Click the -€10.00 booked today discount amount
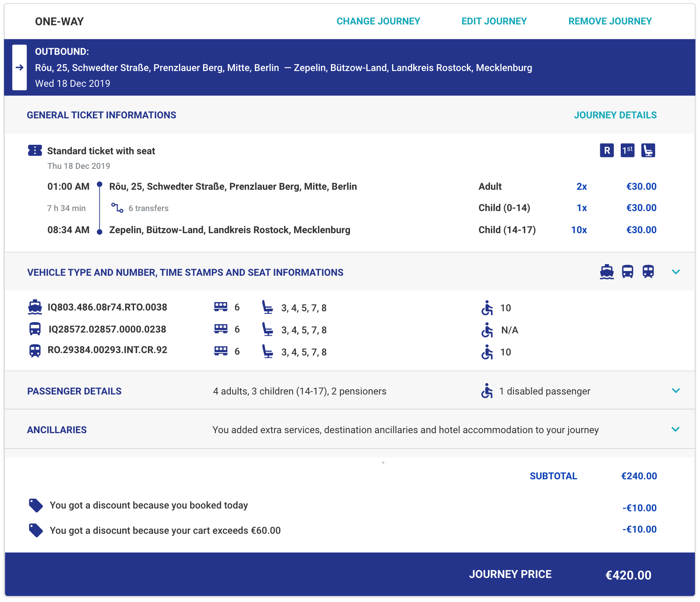This screenshot has width=700, height=602. point(639,508)
